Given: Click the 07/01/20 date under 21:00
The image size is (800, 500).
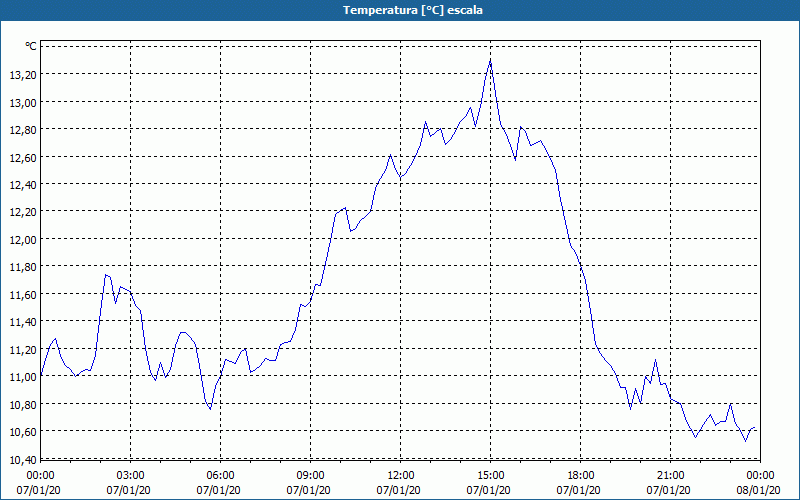Looking at the screenshot, I should coord(668,490).
